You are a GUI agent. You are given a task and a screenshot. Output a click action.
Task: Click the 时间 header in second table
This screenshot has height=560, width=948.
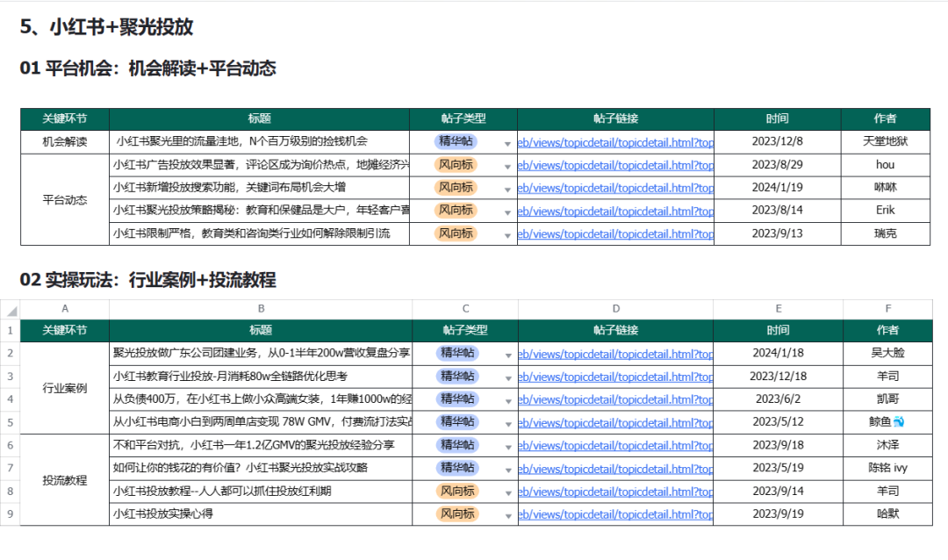778,330
